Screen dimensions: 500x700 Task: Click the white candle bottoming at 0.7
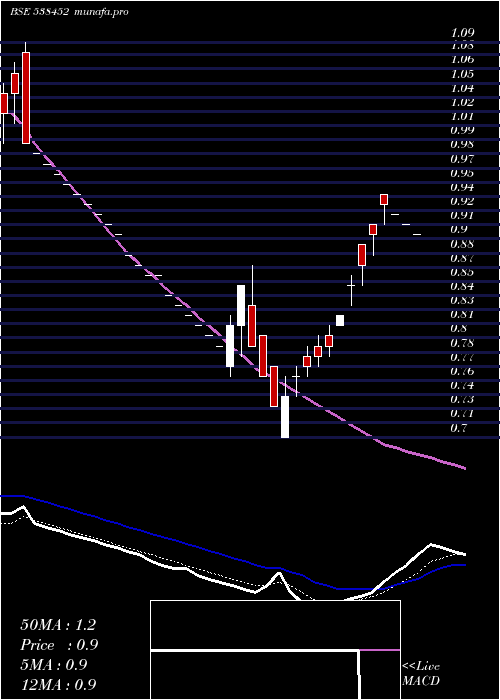pyautogui.click(x=285, y=417)
